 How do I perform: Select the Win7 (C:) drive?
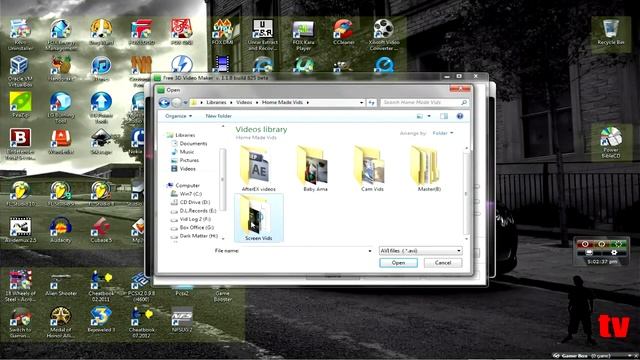191,194
